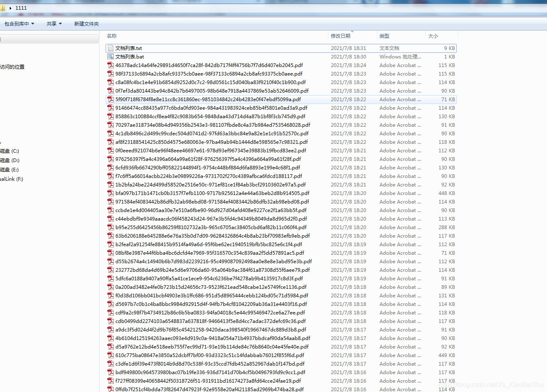Sort files by the 修改日期 column header

341,36
